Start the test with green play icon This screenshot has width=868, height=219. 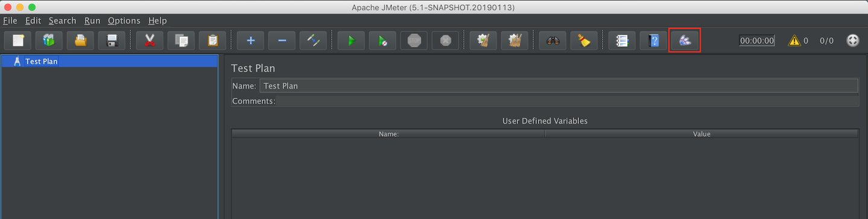tap(352, 40)
